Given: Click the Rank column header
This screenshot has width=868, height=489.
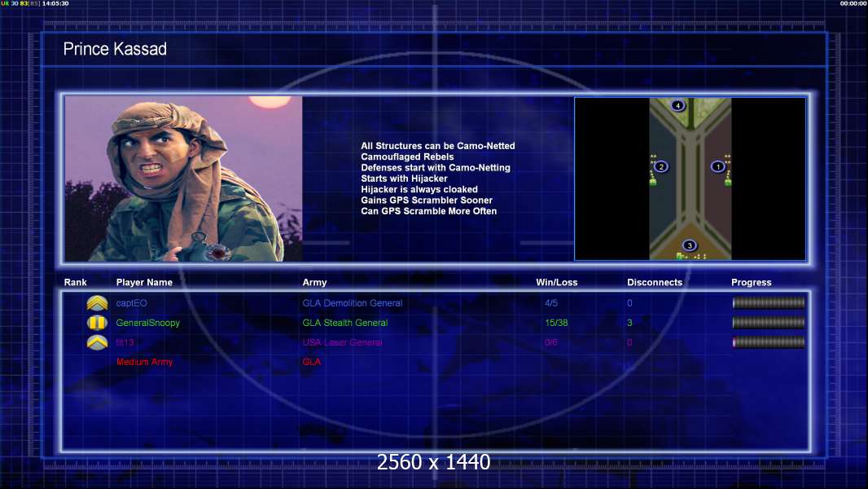Looking at the screenshot, I should tap(75, 282).
